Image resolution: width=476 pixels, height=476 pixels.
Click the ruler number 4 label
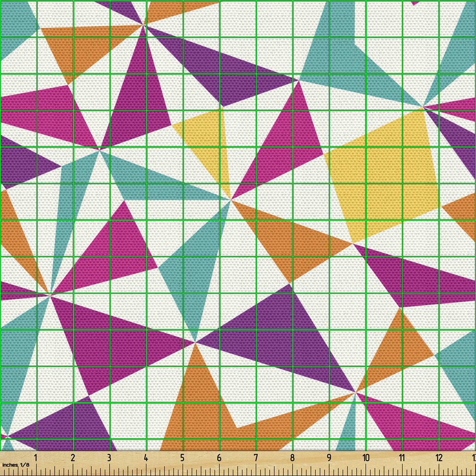146,458
